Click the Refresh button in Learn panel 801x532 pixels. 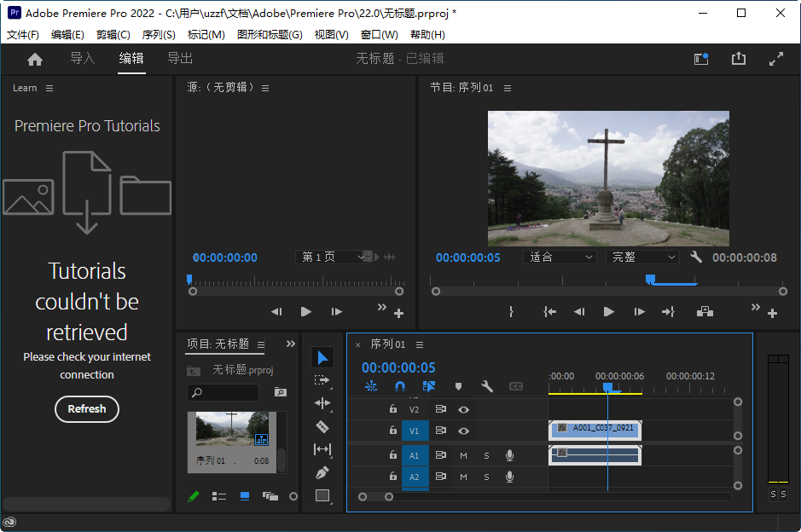[x=86, y=409]
